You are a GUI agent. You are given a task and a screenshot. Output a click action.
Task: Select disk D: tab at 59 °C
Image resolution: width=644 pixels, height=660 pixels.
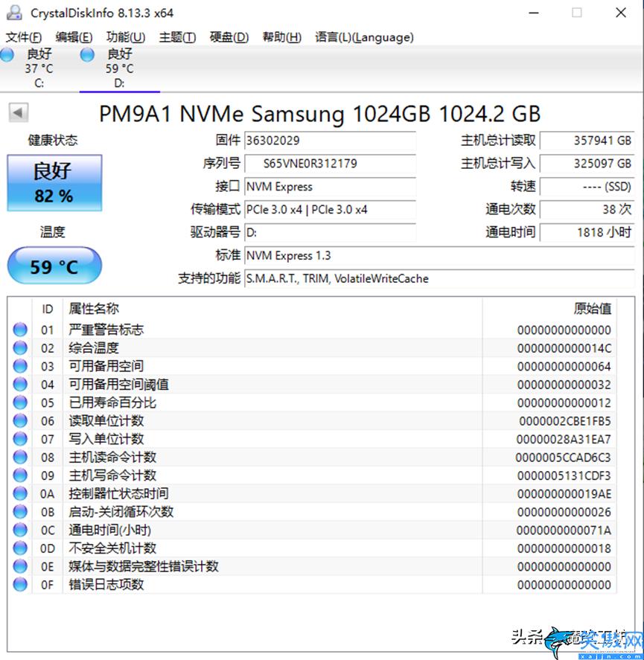click(x=120, y=68)
